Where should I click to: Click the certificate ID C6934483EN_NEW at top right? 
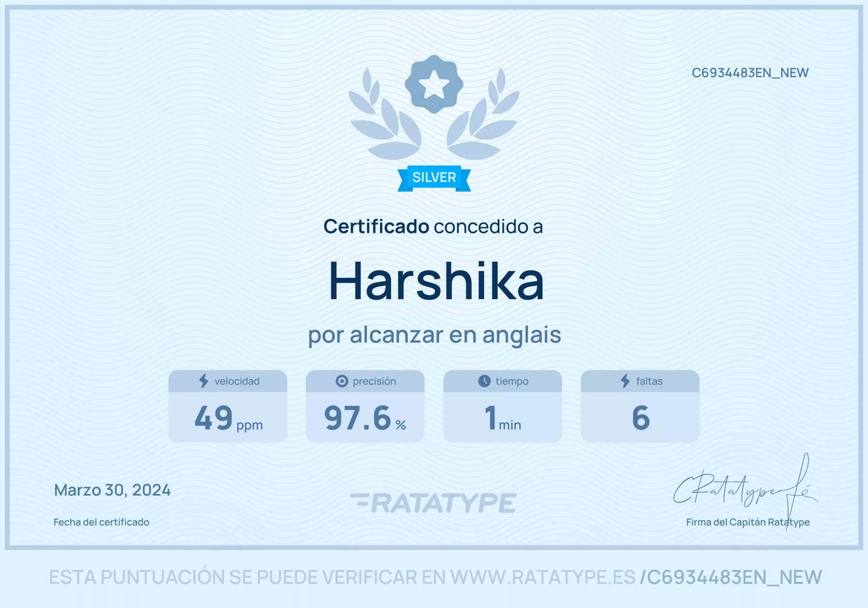[750, 73]
